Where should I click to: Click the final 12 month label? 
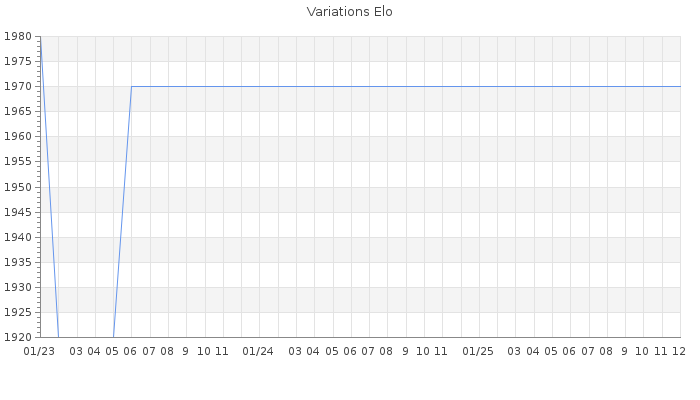click(x=678, y=351)
